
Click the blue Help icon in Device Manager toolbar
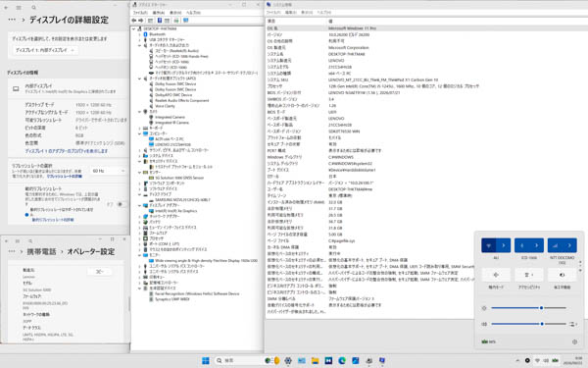[160, 21]
